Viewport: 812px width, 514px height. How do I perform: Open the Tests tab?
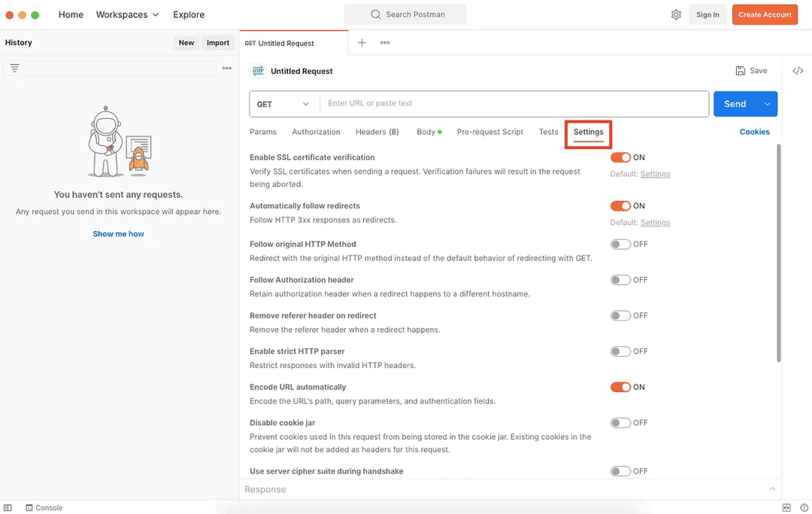pyautogui.click(x=548, y=132)
